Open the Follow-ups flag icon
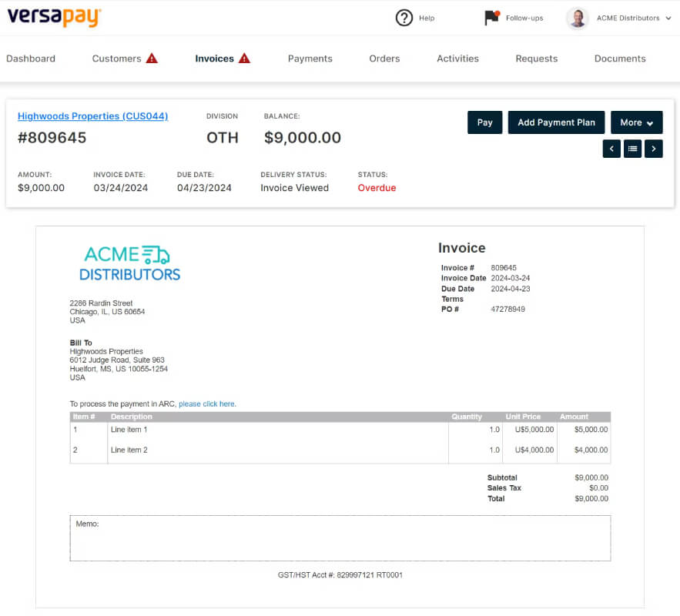This screenshot has width=680, height=616. pos(492,18)
